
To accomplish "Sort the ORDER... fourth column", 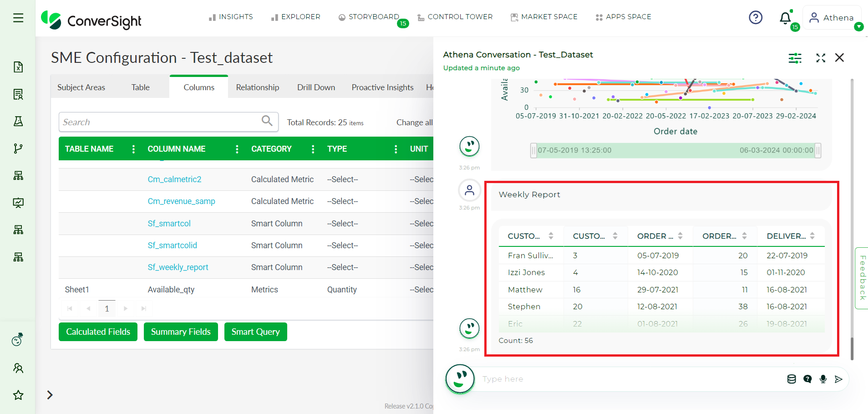I will coord(744,235).
